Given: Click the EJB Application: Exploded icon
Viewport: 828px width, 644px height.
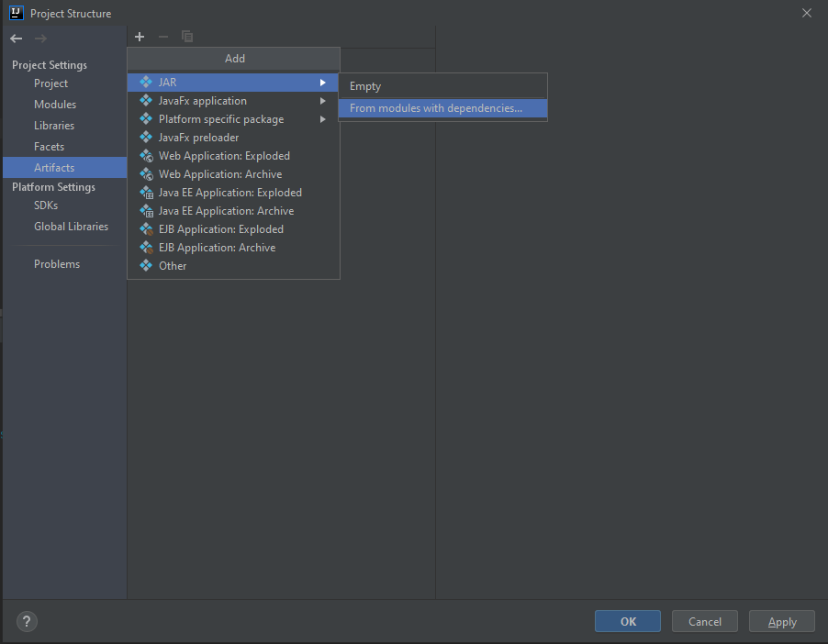Looking at the screenshot, I should tap(146, 229).
